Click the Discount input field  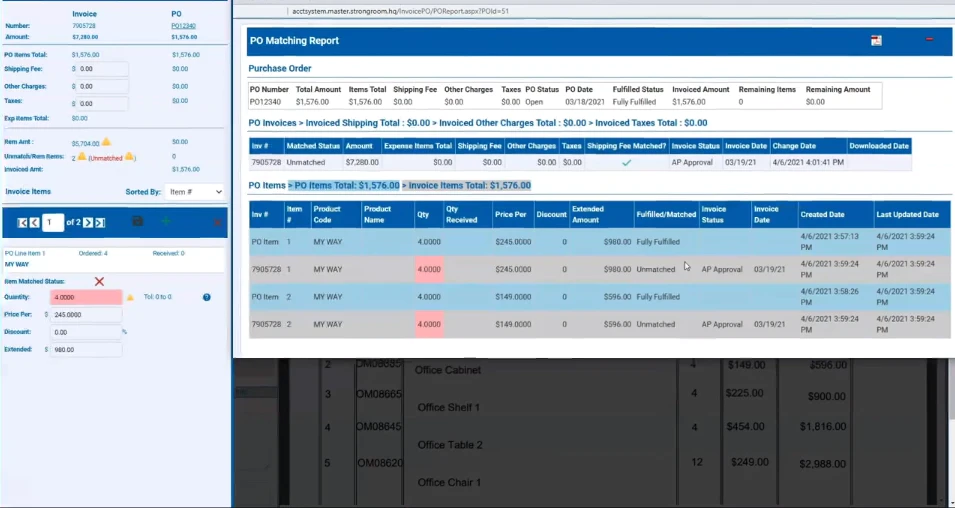[x=86, y=333]
